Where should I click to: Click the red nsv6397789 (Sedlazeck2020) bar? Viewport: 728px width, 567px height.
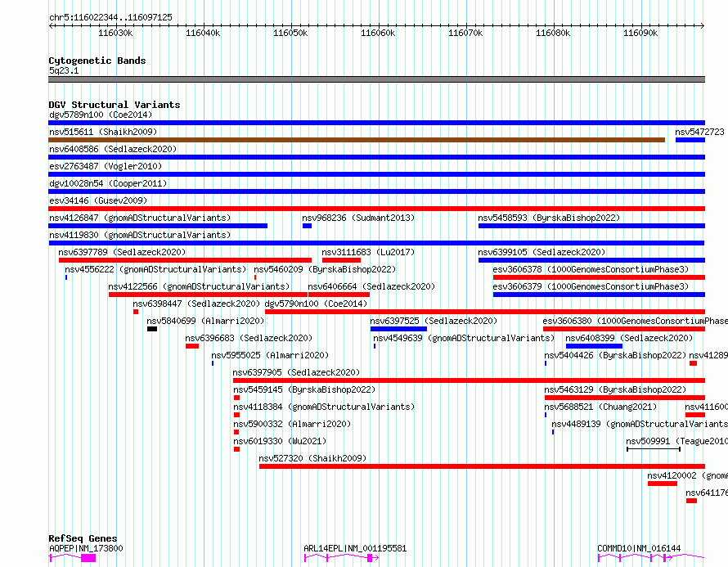(185, 260)
